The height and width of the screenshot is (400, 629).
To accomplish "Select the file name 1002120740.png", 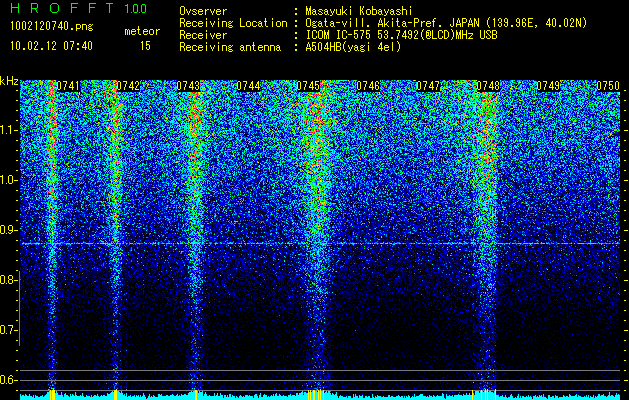I will 52,26.
